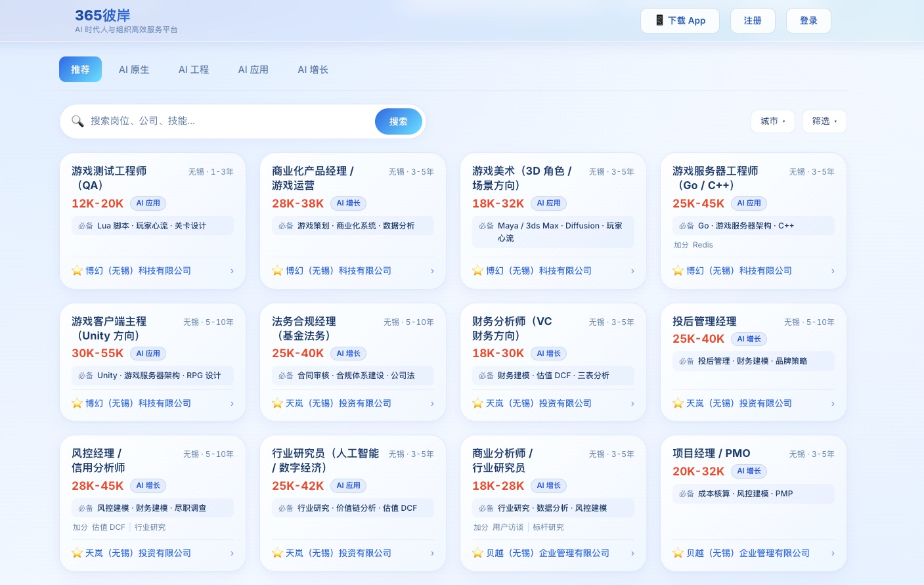Click the 登录 button
The height and width of the screenshot is (585, 924).
coord(808,20)
